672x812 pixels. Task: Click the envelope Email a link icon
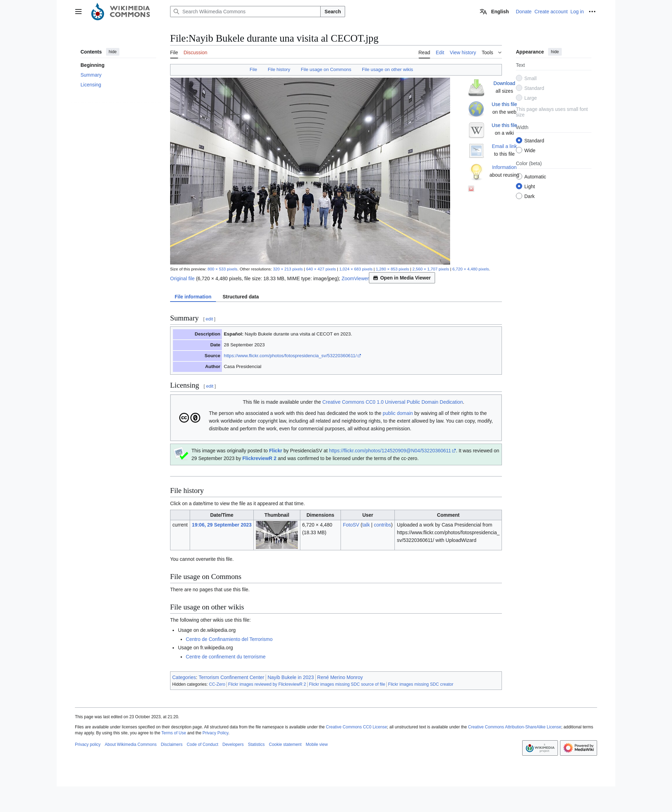pos(476,151)
